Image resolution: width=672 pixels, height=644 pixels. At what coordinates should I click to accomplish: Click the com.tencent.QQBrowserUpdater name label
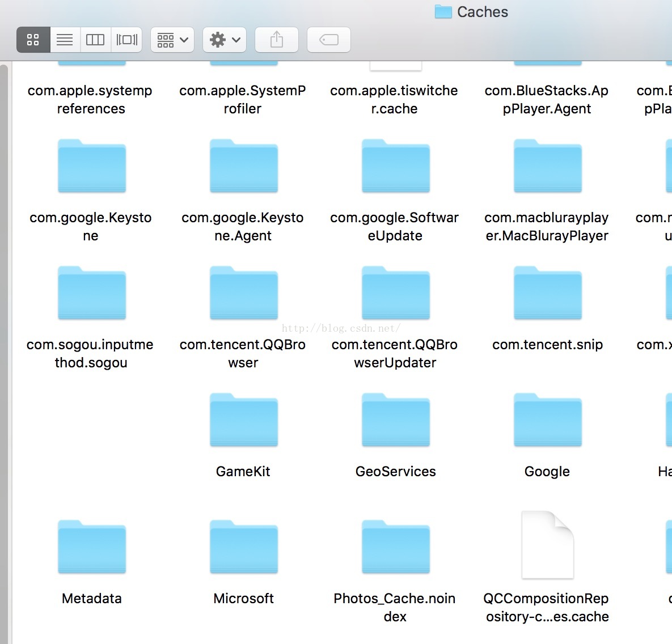tap(395, 354)
